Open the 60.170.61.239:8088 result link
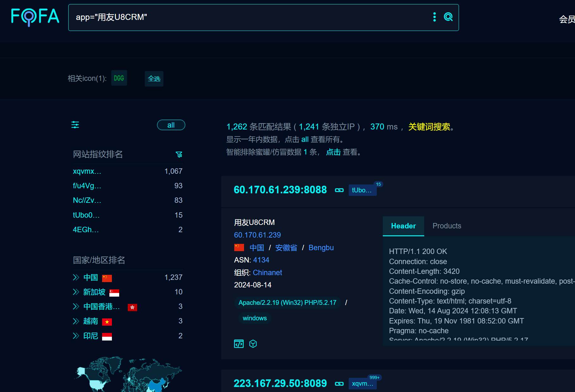This screenshot has height=392, width=575. [x=280, y=190]
